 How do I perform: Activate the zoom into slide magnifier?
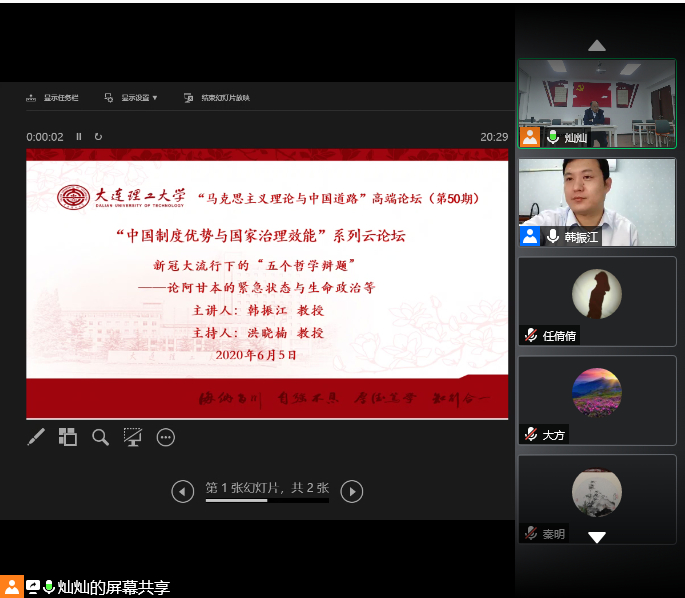pyautogui.click(x=100, y=437)
